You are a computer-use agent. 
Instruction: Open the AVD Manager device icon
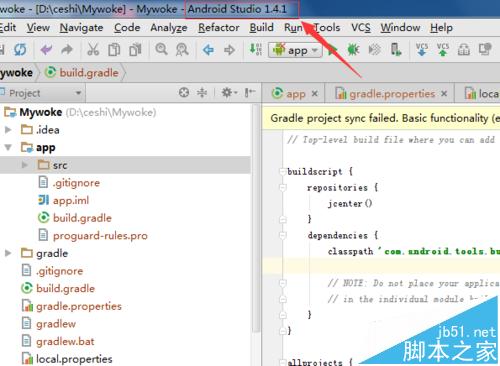(x=396, y=50)
